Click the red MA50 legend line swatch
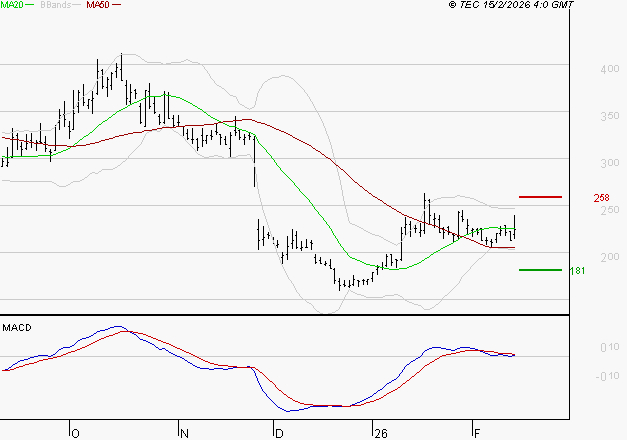Viewport: 627px width, 440px height. (117, 6)
